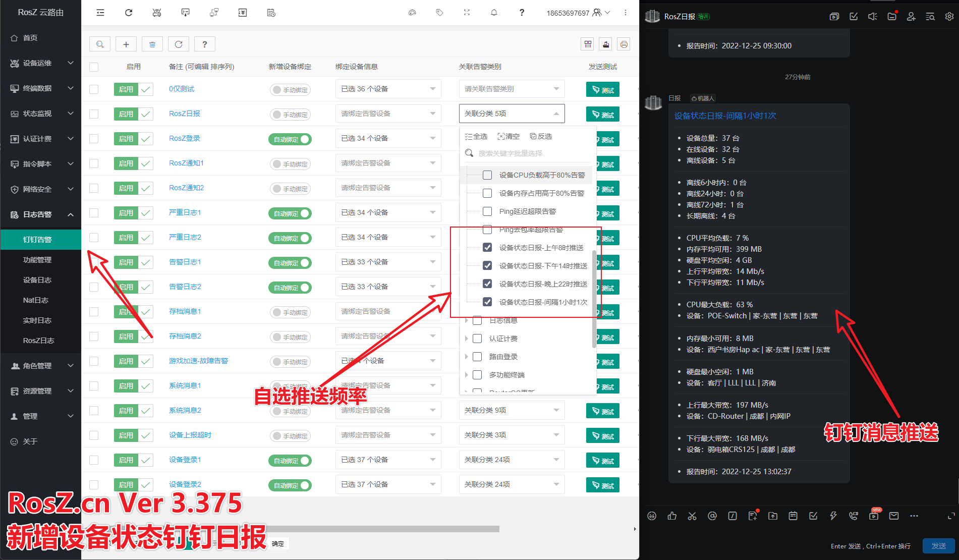
Task: Click the fullscreen icon in RosZ top bar
Action: click(x=467, y=13)
